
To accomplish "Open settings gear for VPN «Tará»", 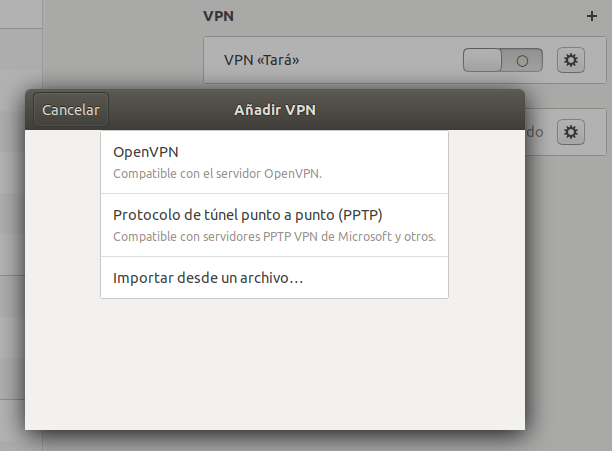I will (x=571, y=60).
